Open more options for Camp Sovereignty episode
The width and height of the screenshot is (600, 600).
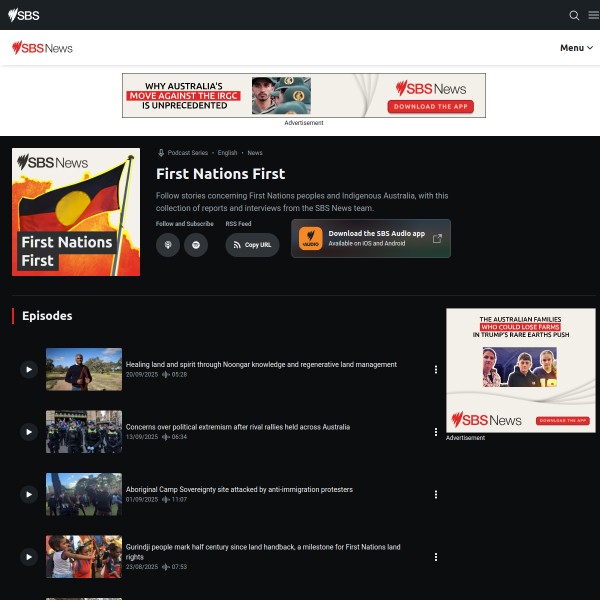pyautogui.click(x=436, y=494)
